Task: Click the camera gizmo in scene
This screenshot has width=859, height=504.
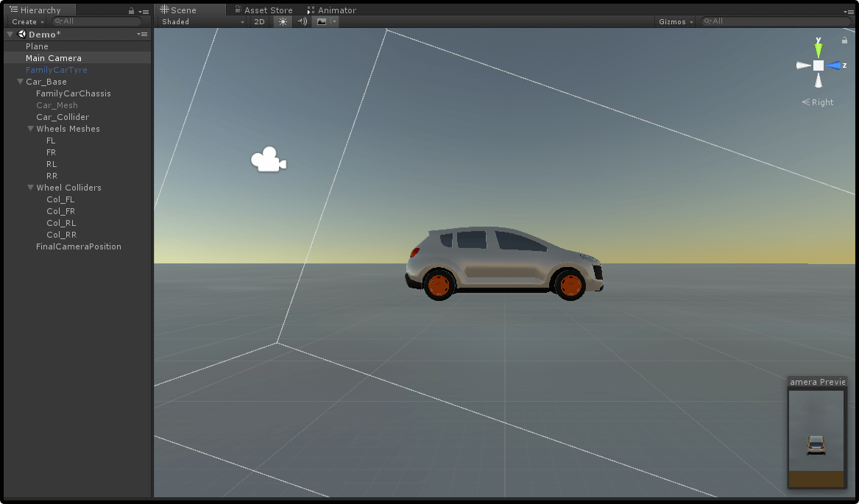Action: [x=268, y=160]
